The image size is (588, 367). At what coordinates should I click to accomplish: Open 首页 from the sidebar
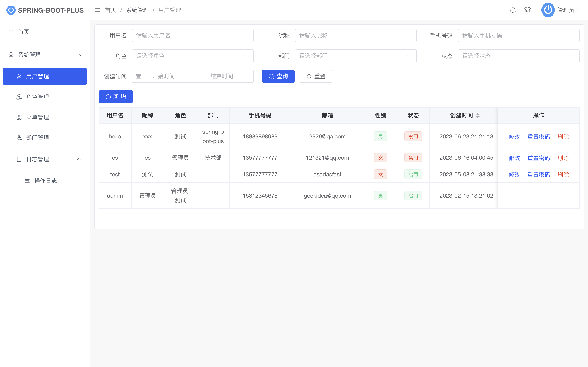click(x=24, y=32)
